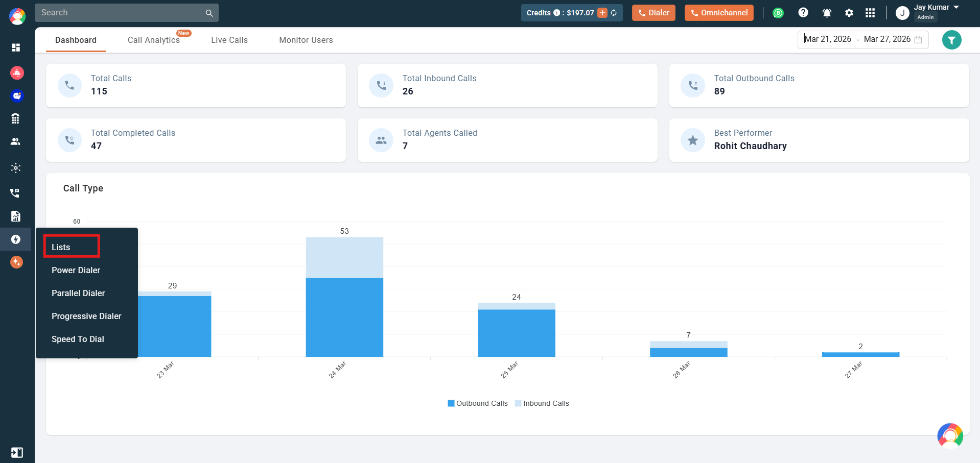980x463 pixels.
Task: Click the 24 Mar bar in the chart
Action: click(344, 297)
